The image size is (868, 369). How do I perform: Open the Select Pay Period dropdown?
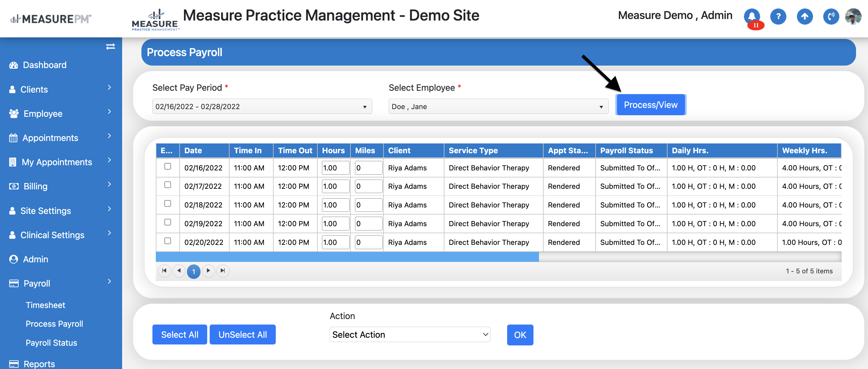click(x=262, y=107)
